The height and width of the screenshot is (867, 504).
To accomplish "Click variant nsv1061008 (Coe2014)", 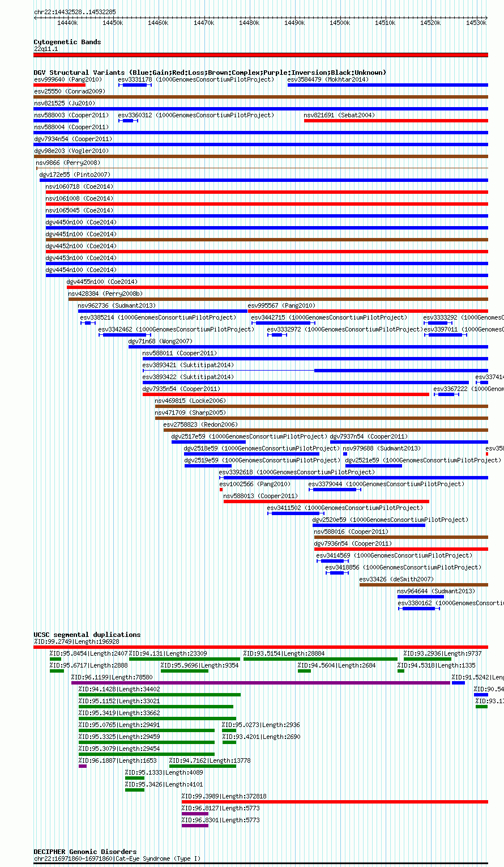I will pyautogui.click(x=267, y=204).
